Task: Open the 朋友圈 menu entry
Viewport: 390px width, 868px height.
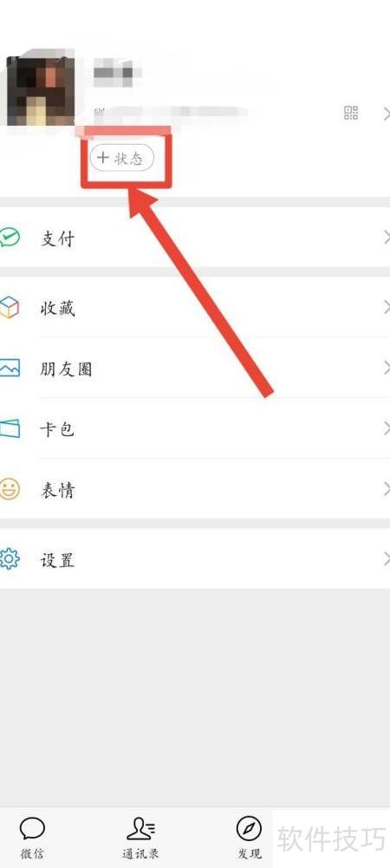Action: pos(195,369)
